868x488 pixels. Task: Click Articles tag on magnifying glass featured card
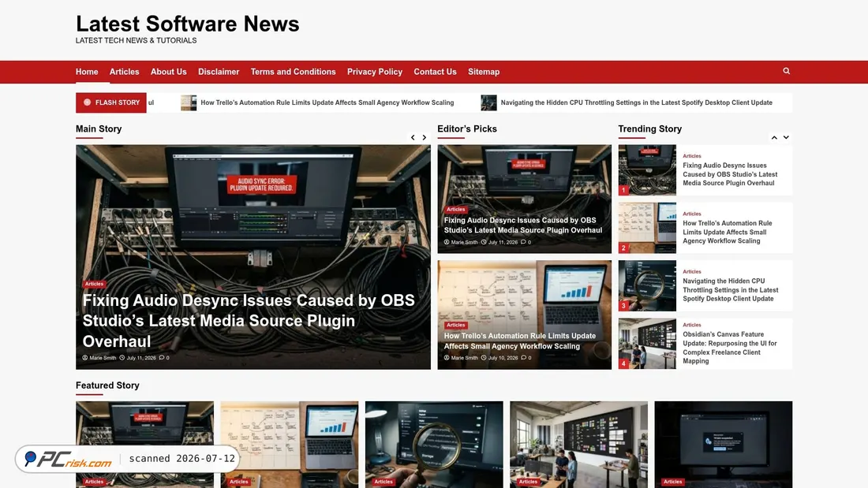pos(383,482)
